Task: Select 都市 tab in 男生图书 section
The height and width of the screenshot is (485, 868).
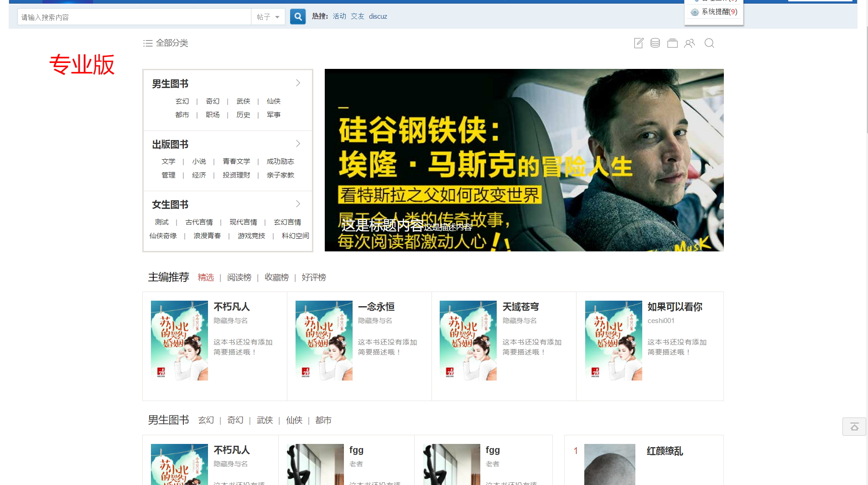Action: [323, 420]
